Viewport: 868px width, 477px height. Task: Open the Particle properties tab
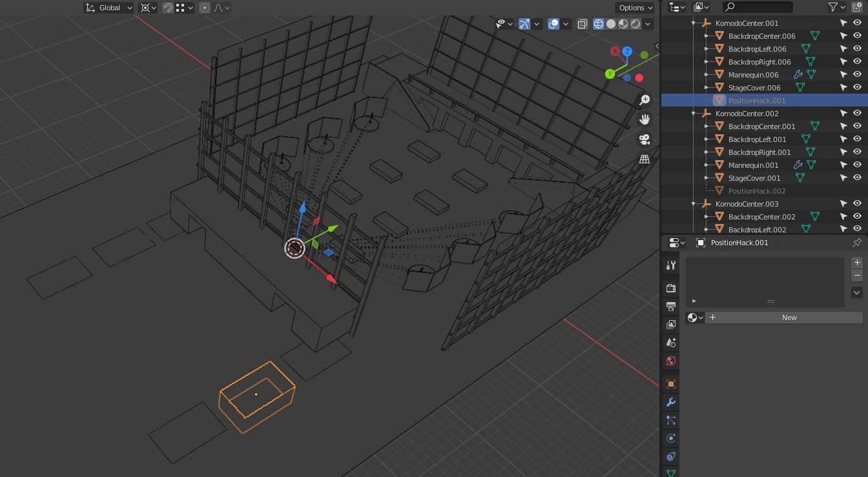(x=670, y=420)
